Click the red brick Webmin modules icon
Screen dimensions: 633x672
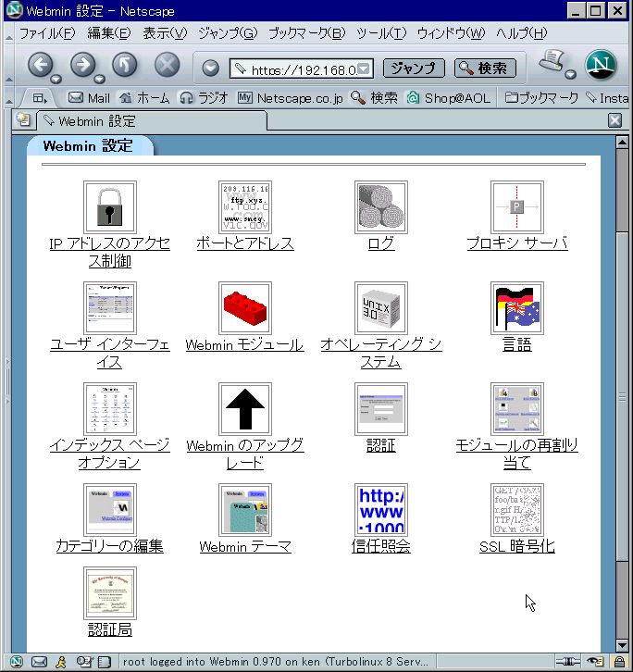pyautogui.click(x=244, y=308)
